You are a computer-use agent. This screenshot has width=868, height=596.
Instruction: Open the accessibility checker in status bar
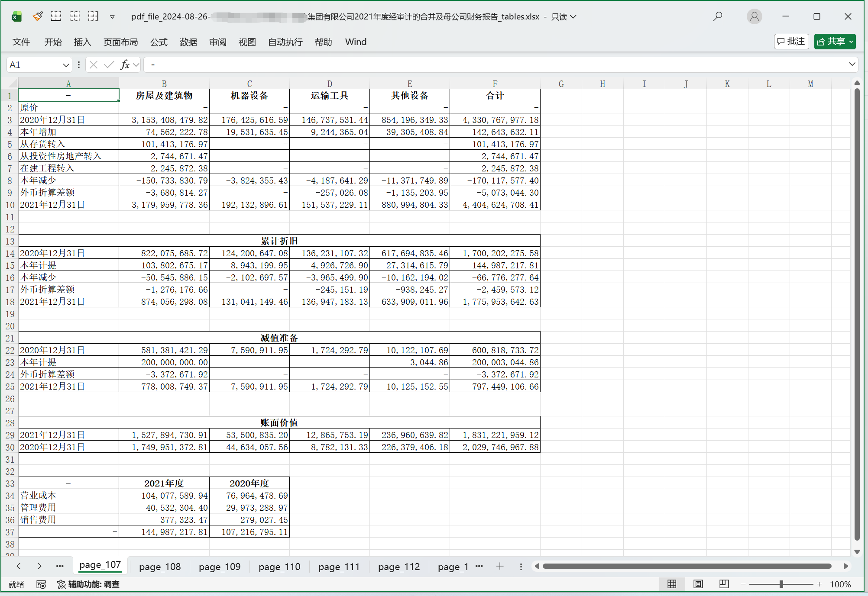pyautogui.click(x=88, y=584)
